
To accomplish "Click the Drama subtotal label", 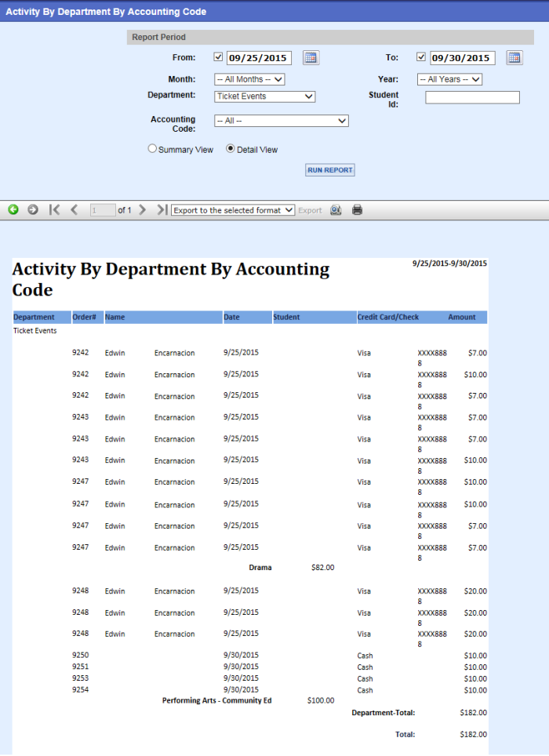I will (x=260, y=568).
